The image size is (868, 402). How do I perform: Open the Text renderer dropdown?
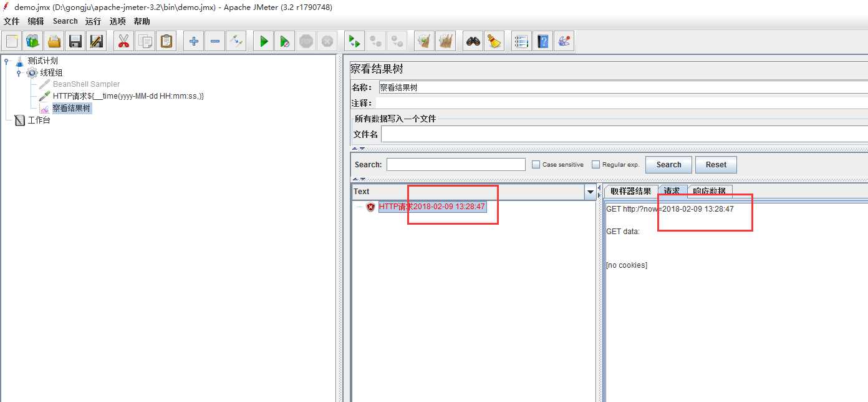pyautogui.click(x=591, y=192)
